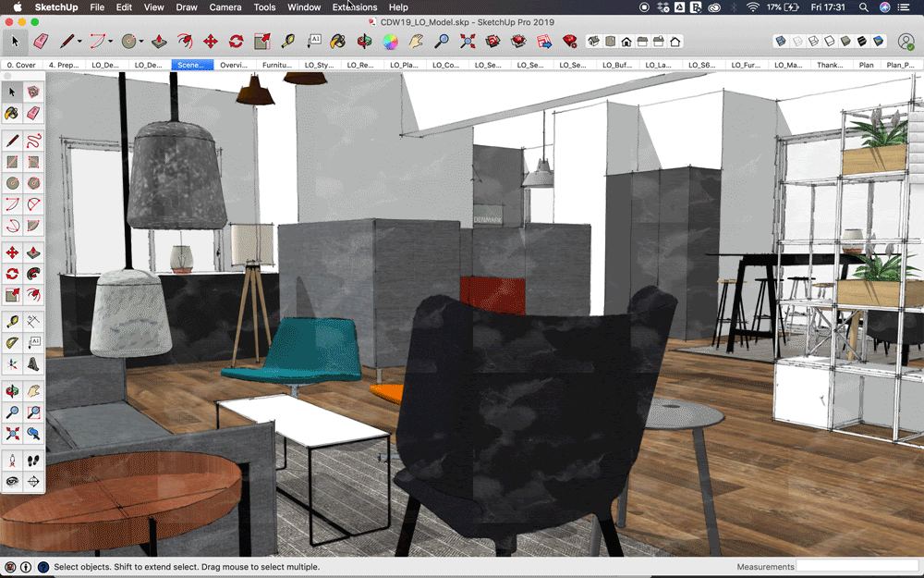Switch to Iso standard view
Image resolution: width=924 pixels, height=578 pixels.
coord(593,42)
